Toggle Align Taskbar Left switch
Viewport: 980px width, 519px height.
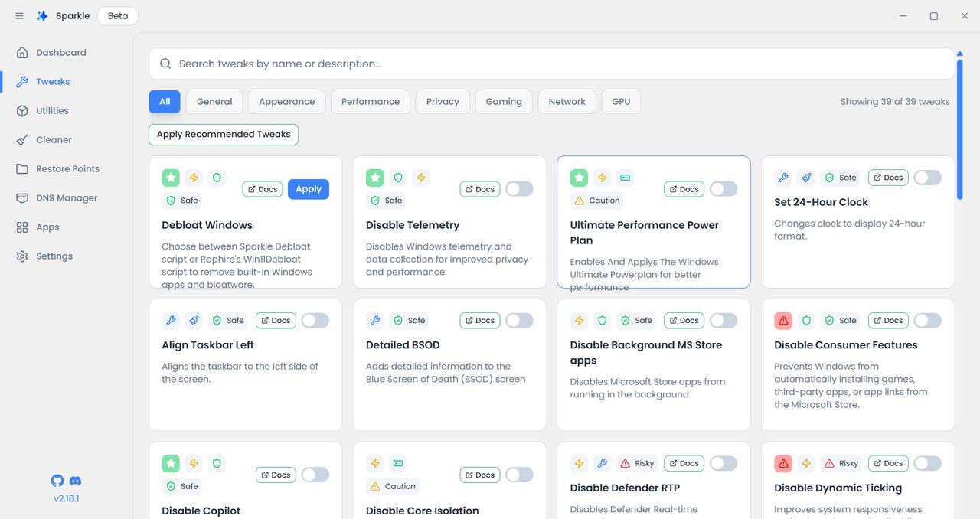(315, 321)
